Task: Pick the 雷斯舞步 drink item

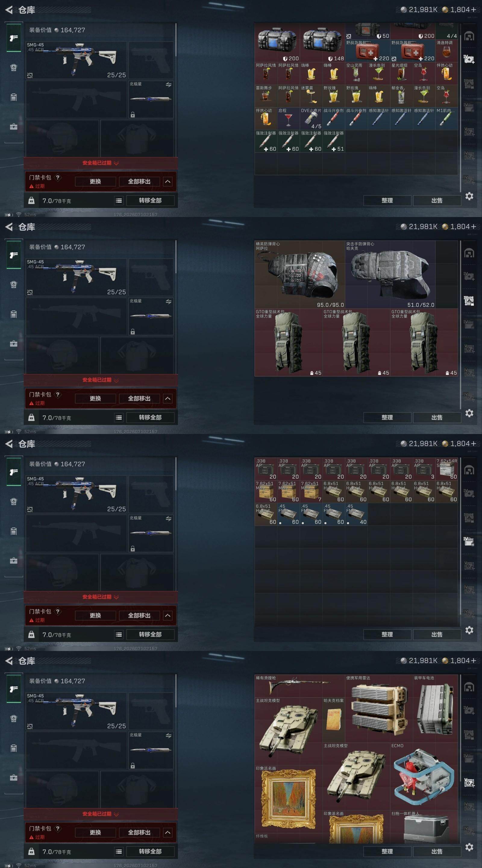Action: [266, 96]
